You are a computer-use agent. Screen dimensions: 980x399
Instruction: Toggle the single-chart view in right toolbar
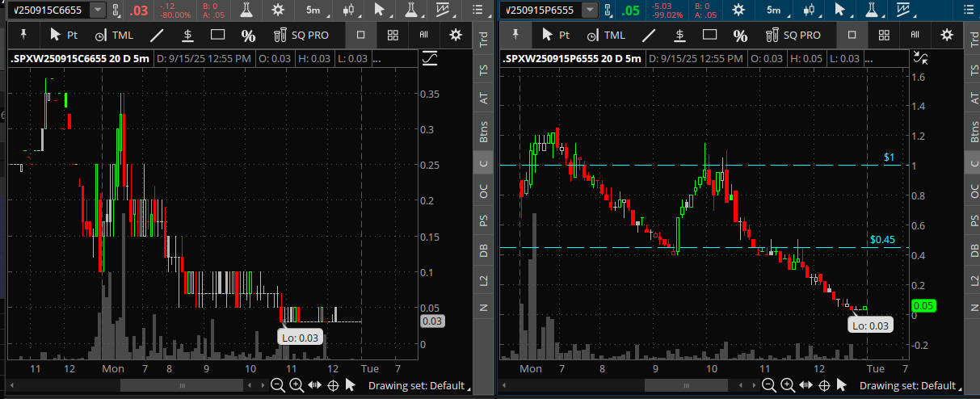(852, 35)
